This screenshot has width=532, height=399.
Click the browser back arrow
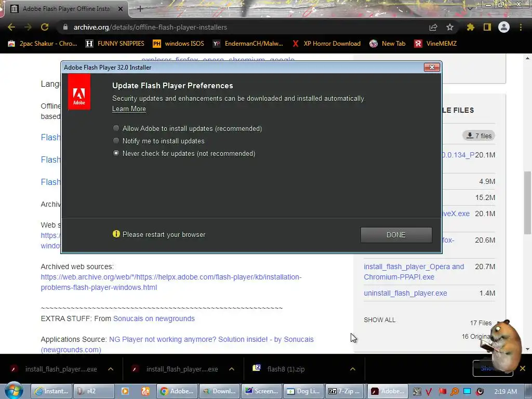click(11, 27)
